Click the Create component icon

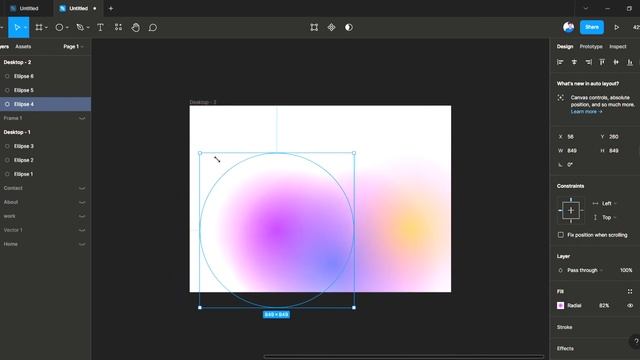point(331,27)
